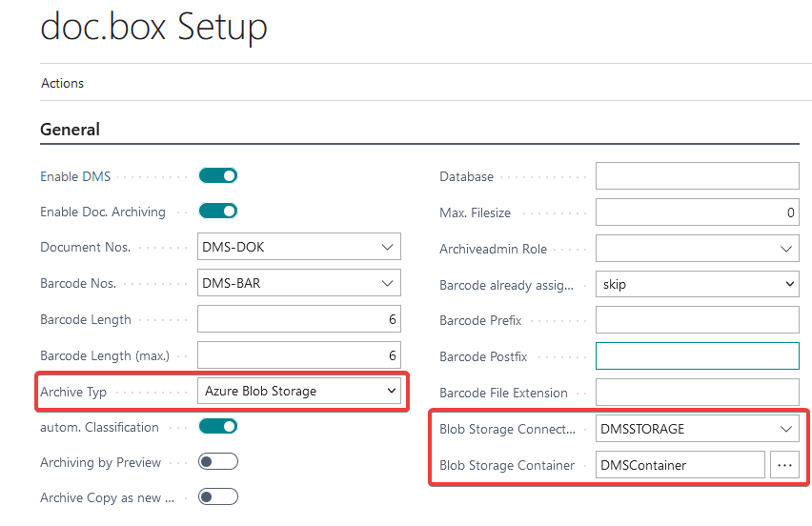Select the Max. Filesize input field
812x526 pixels.
pyautogui.click(x=697, y=212)
